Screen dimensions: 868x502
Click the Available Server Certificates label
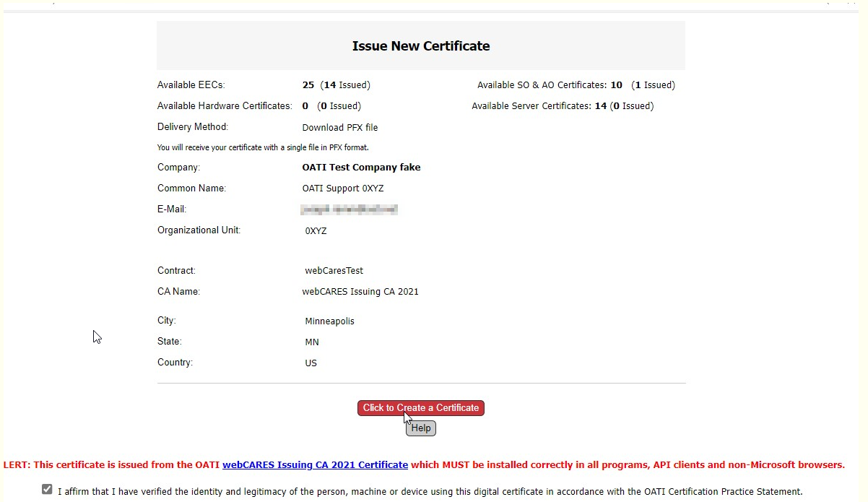tap(531, 106)
